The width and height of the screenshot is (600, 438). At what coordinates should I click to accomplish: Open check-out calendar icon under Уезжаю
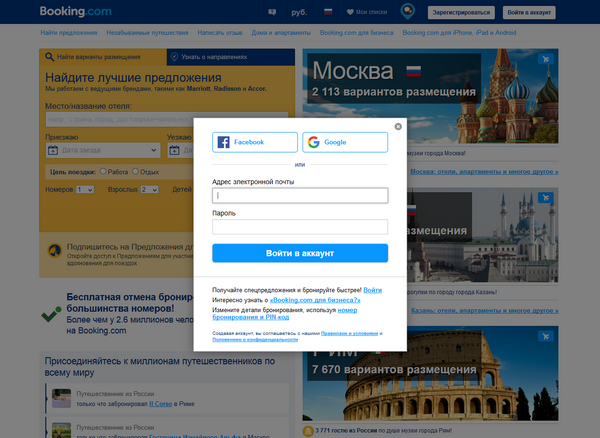pyautogui.click(x=174, y=150)
